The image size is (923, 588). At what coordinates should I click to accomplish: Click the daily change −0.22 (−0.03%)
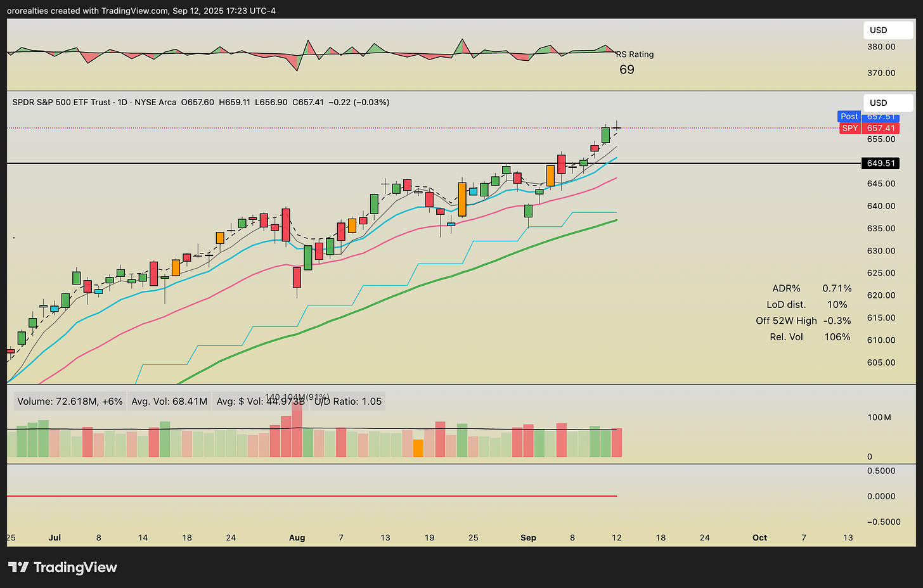coord(359,102)
